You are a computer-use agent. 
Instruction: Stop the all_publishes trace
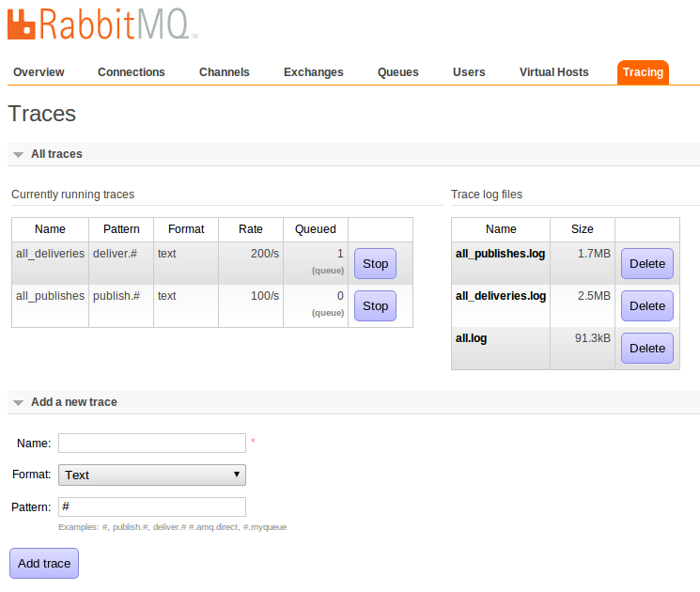(x=375, y=305)
